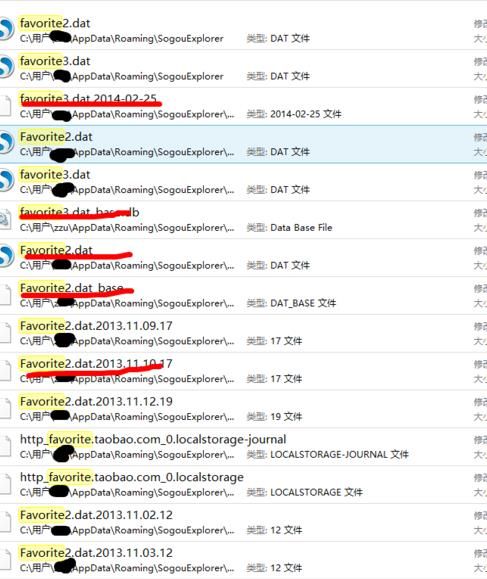Click the path containing zzu\AppData
Image resolution: width=487 pixels, height=579 pixels.
pos(127,228)
